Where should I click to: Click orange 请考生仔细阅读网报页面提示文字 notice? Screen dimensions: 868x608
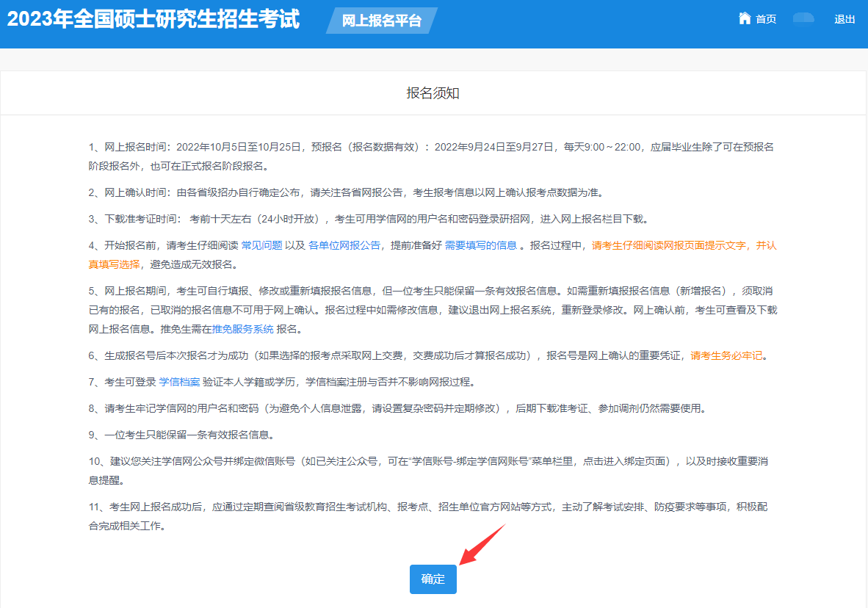coord(670,245)
